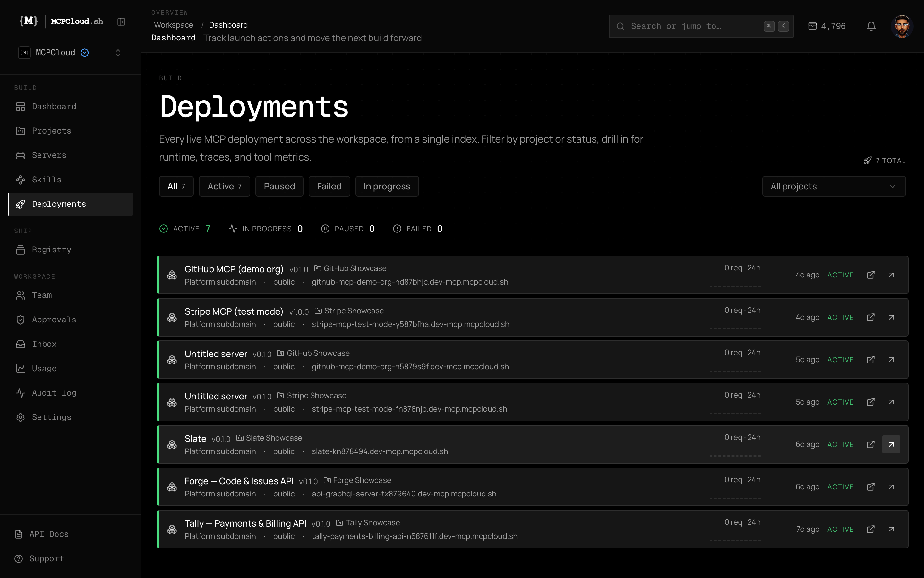This screenshot has width=924, height=578.
Task: Open external link for Untitled server Stripe Showcase
Action: click(870, 402)
